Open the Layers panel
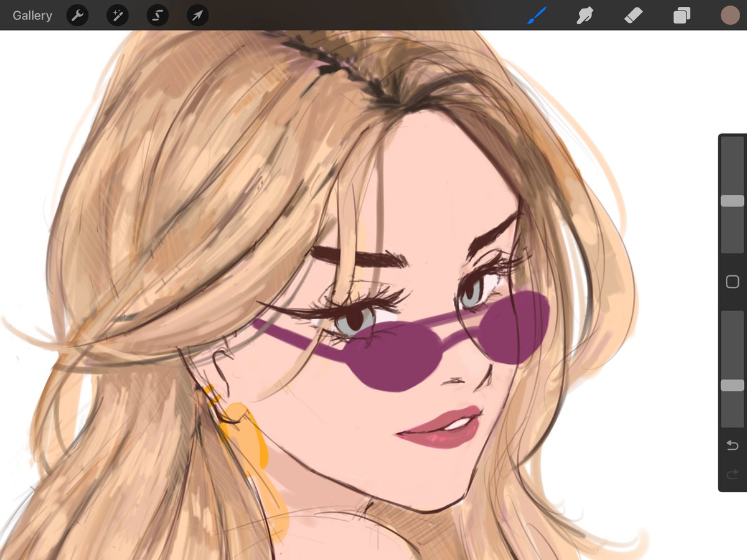 tap(682, 16)
